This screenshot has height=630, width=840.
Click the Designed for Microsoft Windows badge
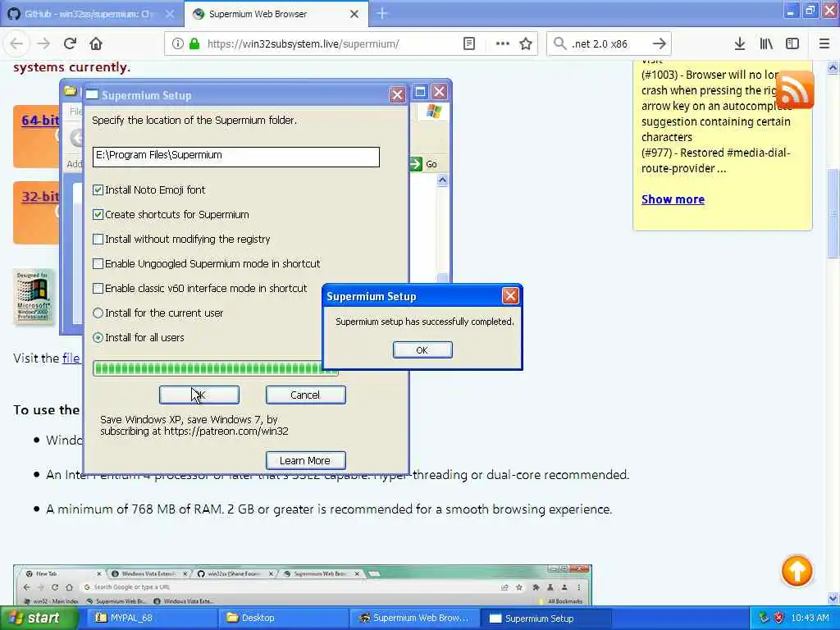33,296
